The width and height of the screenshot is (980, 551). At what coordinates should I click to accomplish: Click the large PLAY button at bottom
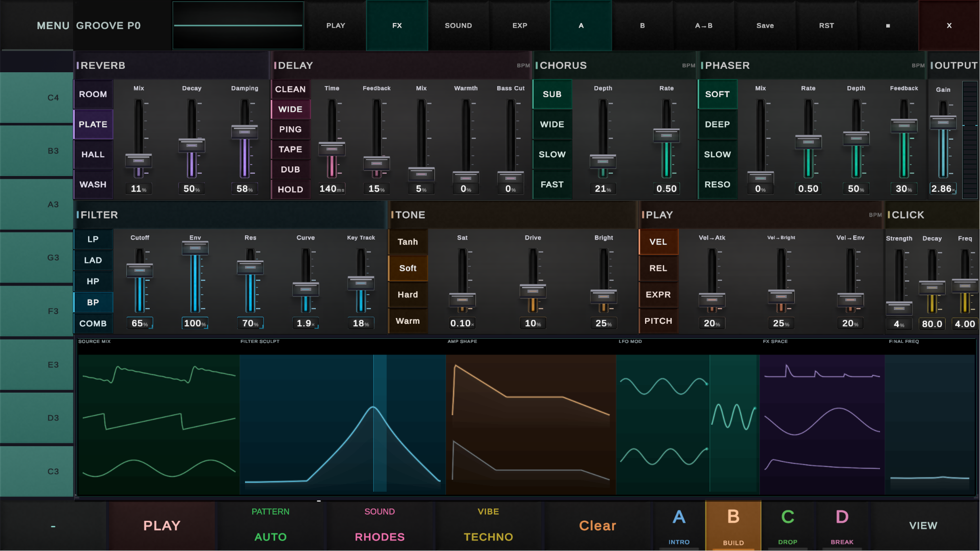click(162, 526)
